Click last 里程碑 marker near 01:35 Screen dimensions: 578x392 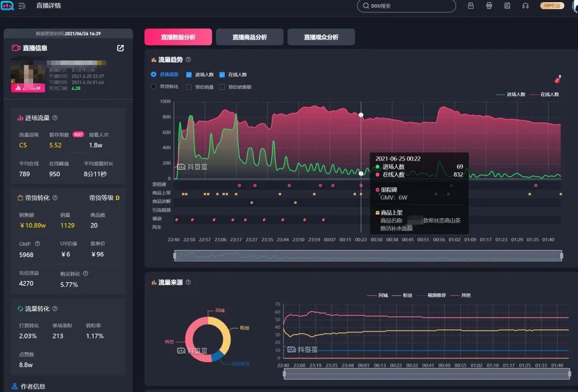tap(536, 186)
